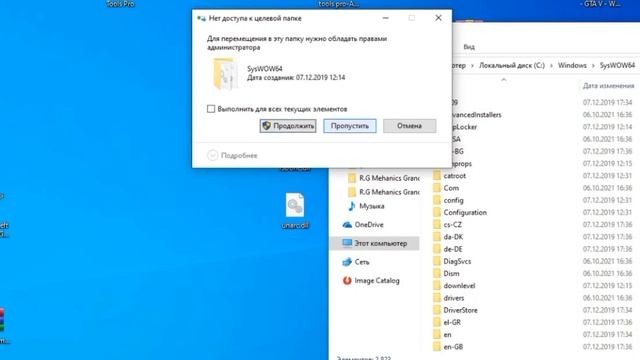
Task: Select the cs-CZ folder
Action: (453, 225)
